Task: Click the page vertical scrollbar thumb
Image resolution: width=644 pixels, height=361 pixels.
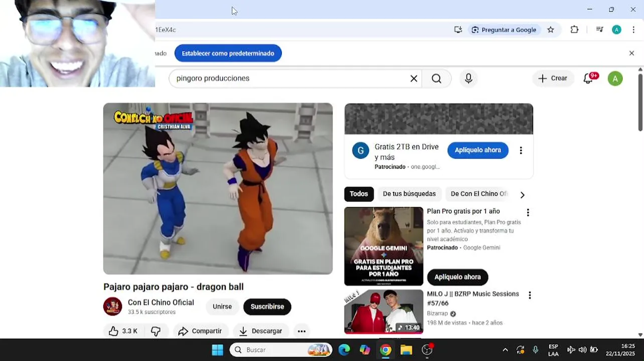Action: click(x=640, y=102)
